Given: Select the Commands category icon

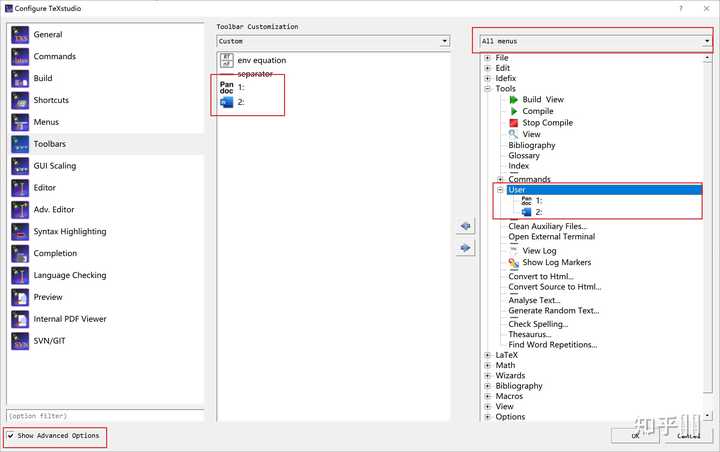Looking at the screenshot, I should coord(20,56).
